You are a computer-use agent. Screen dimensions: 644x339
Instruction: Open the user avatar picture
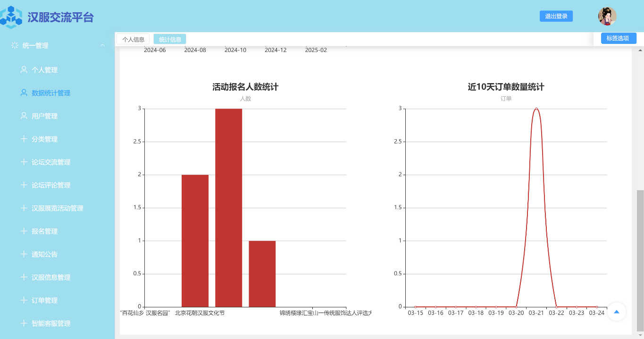pyautogui.click(x=607, y=17)
